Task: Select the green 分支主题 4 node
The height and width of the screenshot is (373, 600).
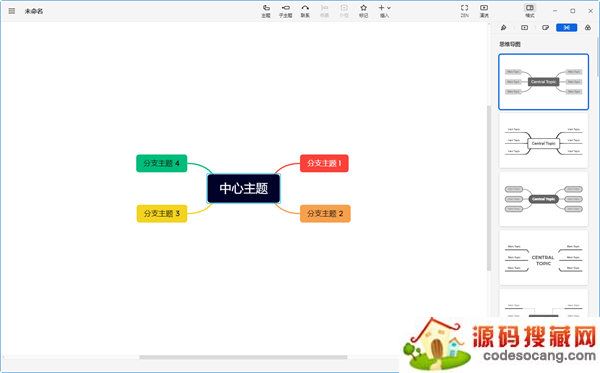Action: pyautogui.click(x=161, y=163)
